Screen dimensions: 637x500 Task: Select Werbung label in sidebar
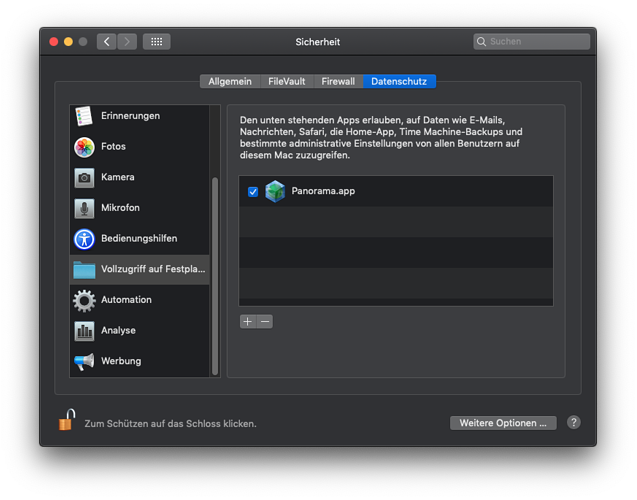121,361
